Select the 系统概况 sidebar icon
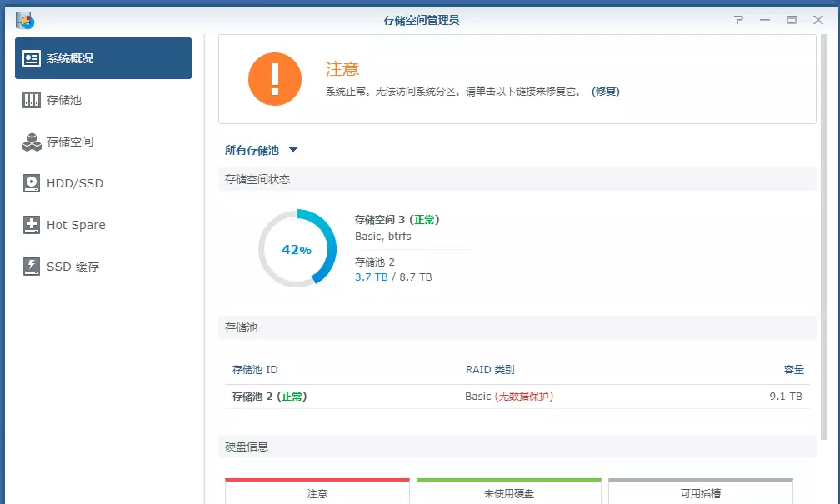The width and height of the screenshot is (840, 504). pyautogui.click(x=30, y=57)
